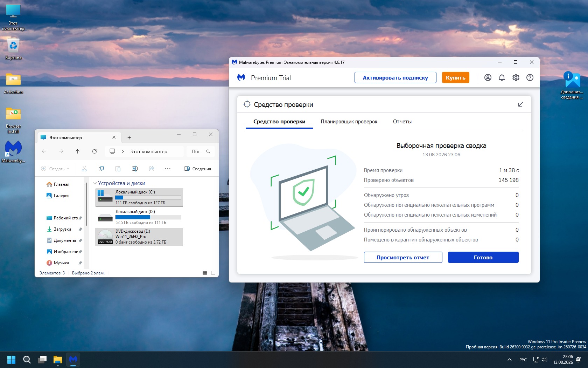
Task: Open Музыка in the Explorer sidebar
Action: pyautogui.click(x=61, y=263)
